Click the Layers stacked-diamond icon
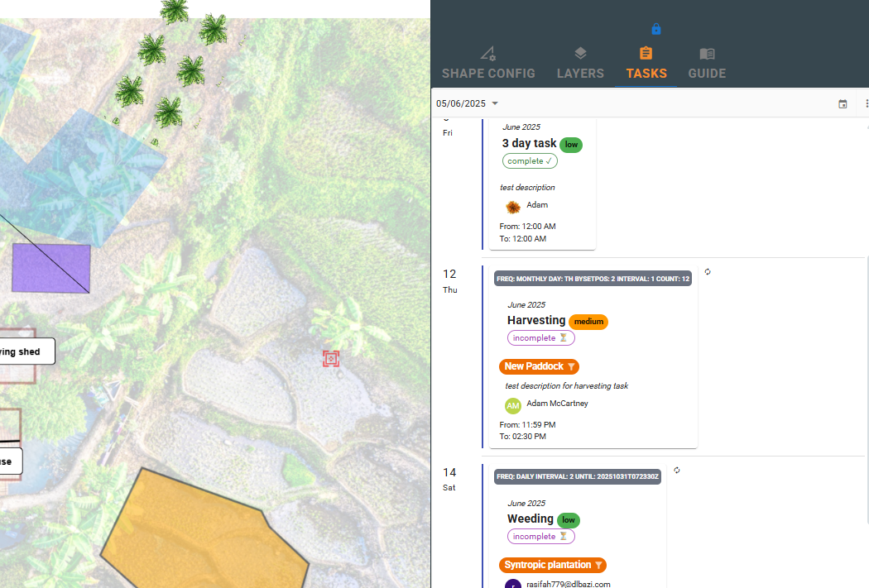 pos(580,52)
